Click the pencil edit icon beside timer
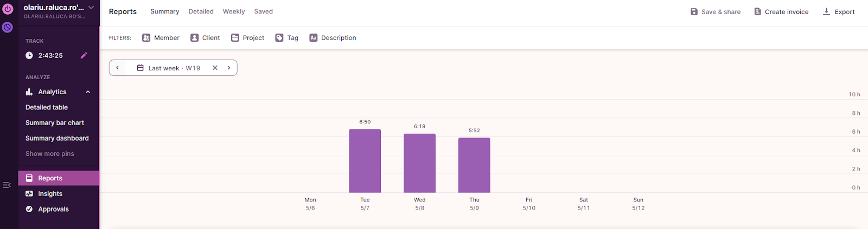The height and width of the screenshot is (229, 868). pyautogui.click(x=84, y=55)
